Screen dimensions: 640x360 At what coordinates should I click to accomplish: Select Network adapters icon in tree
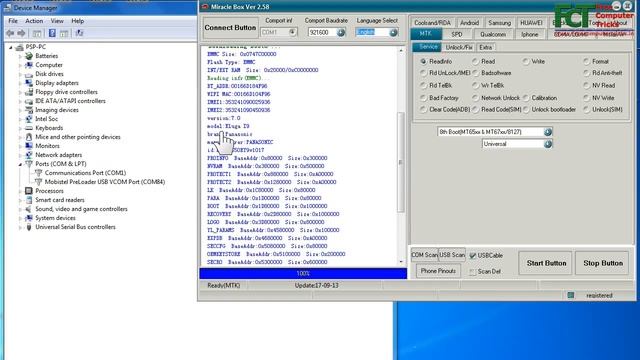tap(29, 155)
